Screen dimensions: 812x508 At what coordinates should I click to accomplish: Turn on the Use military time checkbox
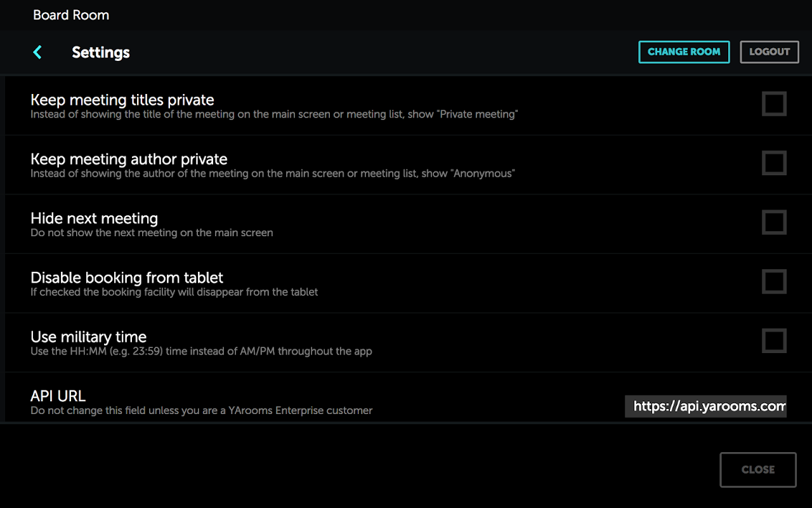(774, 341)
